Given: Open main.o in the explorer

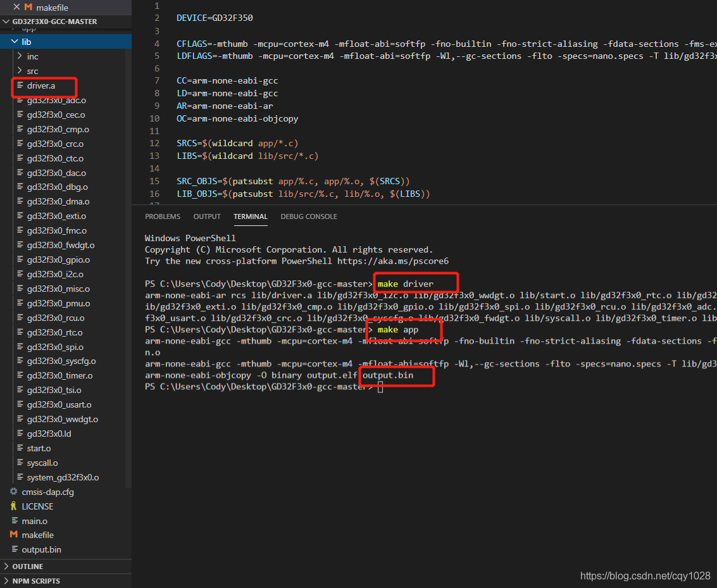Looking at the screenshot, I should click(35, 521).
